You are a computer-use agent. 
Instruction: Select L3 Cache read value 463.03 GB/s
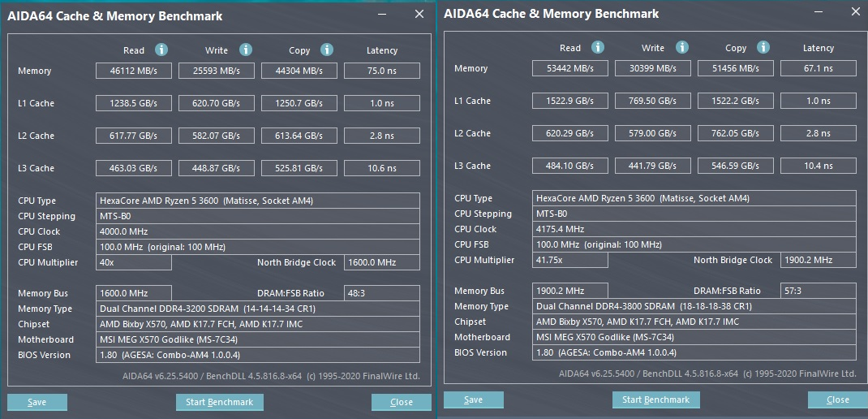[133, 168]
